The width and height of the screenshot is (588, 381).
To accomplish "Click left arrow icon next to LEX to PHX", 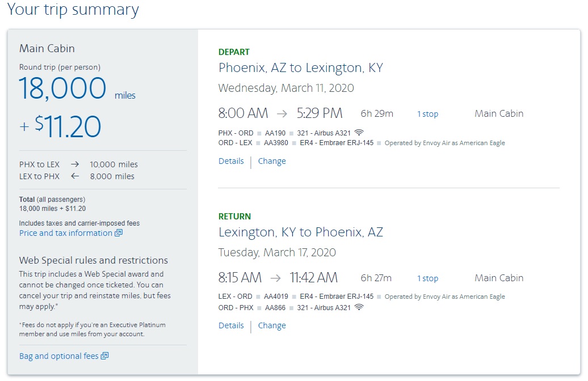I will tap(75, 176).
